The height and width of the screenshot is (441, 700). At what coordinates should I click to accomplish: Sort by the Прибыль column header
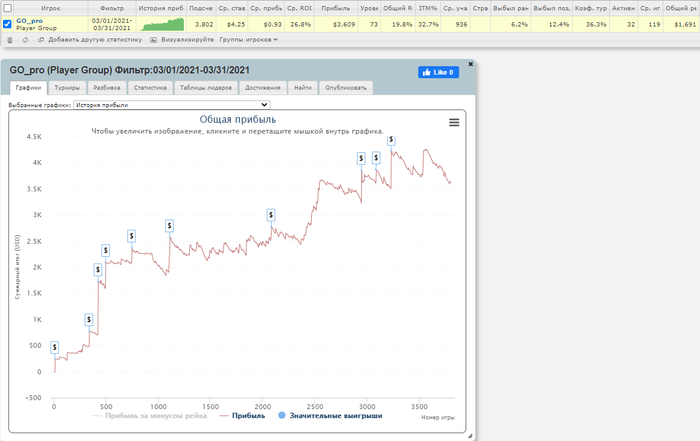pyautogui.click(x=336, y=8)
